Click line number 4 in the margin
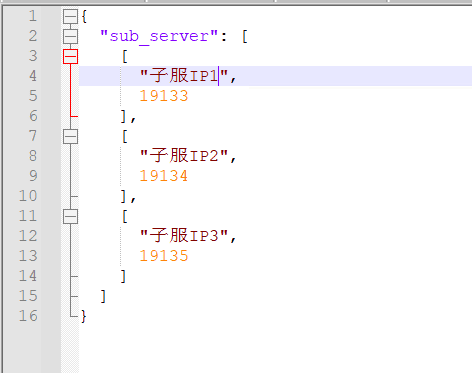 (x=33, y=76)
